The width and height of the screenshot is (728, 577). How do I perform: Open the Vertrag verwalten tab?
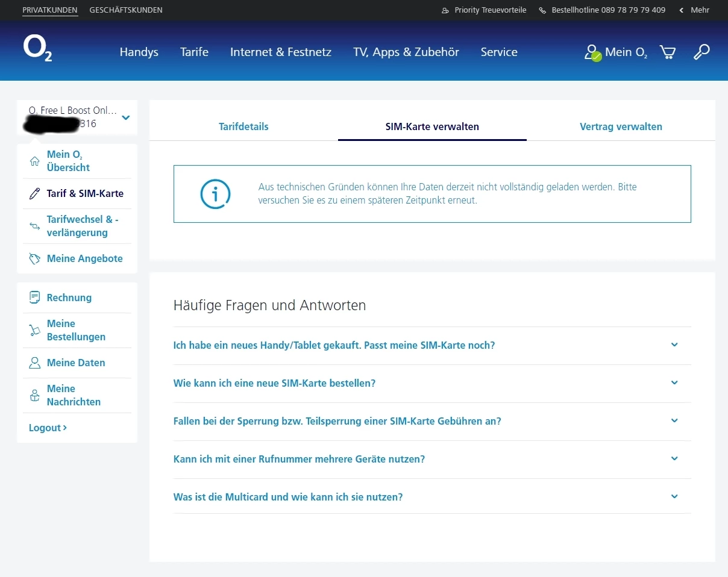(621, 126)
